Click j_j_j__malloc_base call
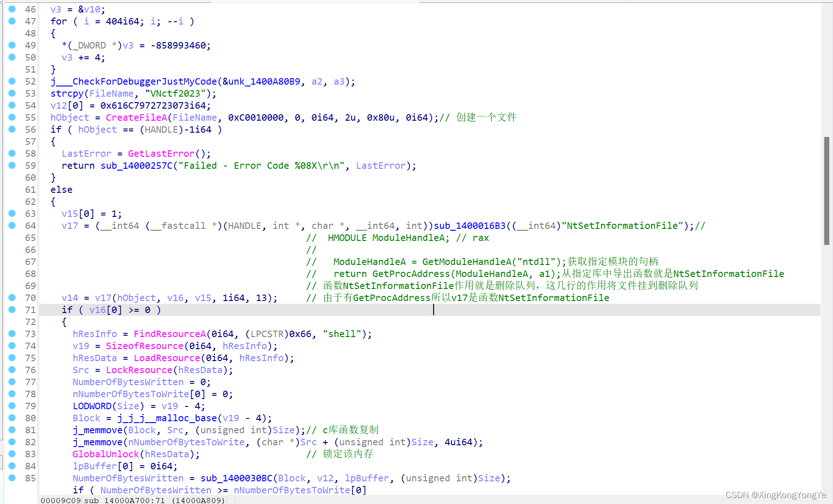 click(167, 418)
